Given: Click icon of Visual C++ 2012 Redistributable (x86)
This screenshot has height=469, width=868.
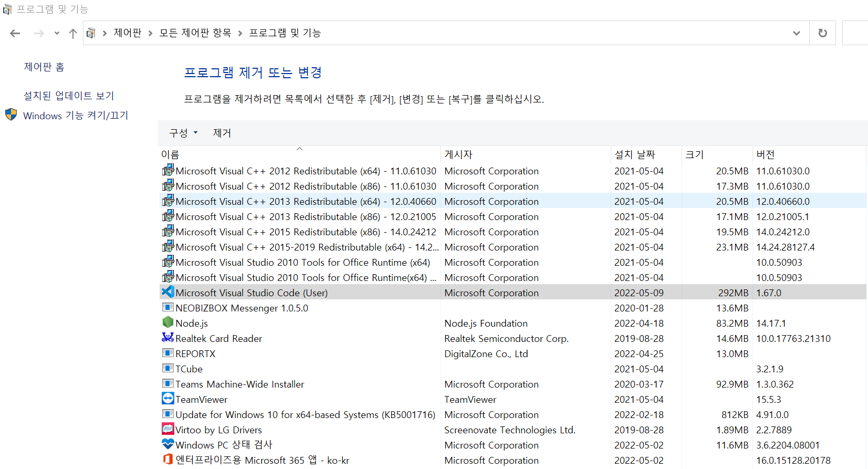Looking at the screenshot, I should click(x=168, y=185).
